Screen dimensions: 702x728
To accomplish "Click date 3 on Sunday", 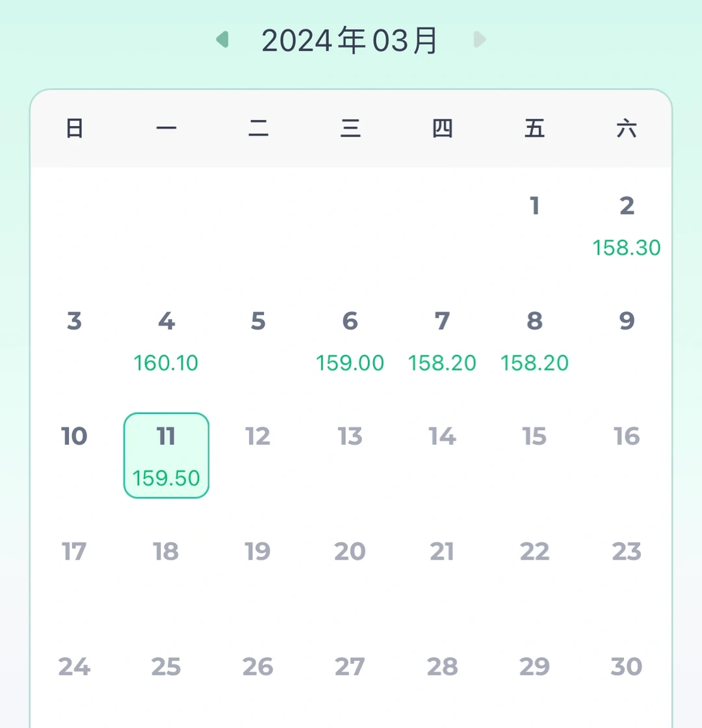I will point(74,321).
